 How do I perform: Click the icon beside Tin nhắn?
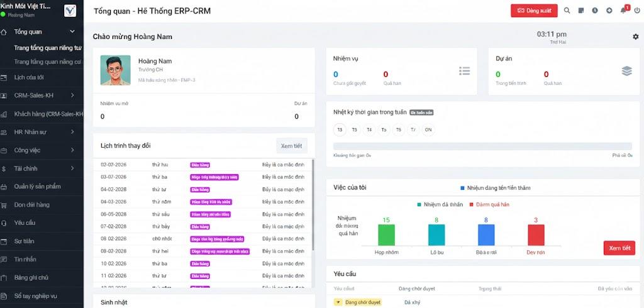(x=4, y=259)
